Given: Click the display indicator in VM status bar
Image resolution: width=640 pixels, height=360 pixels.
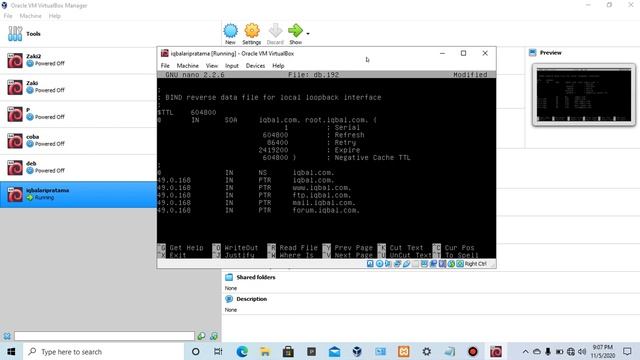Looking at the screenshot, I should [x=424, y=264].
